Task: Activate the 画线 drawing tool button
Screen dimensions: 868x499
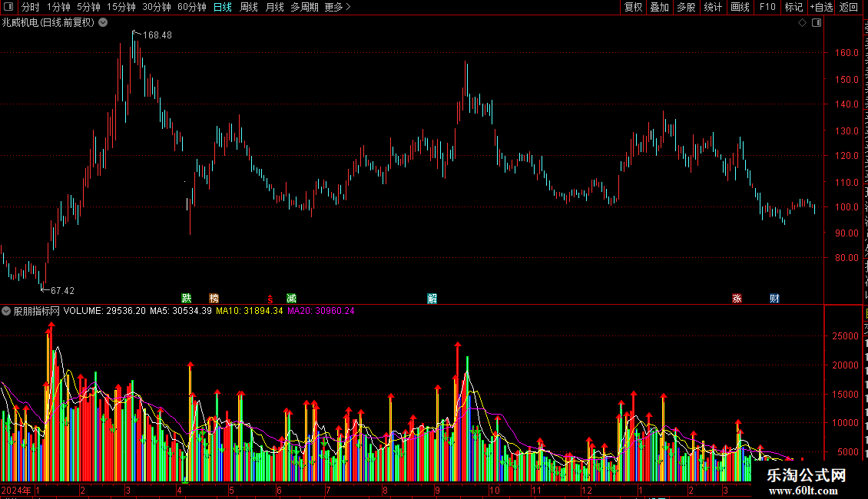Action: pos(740,7)
